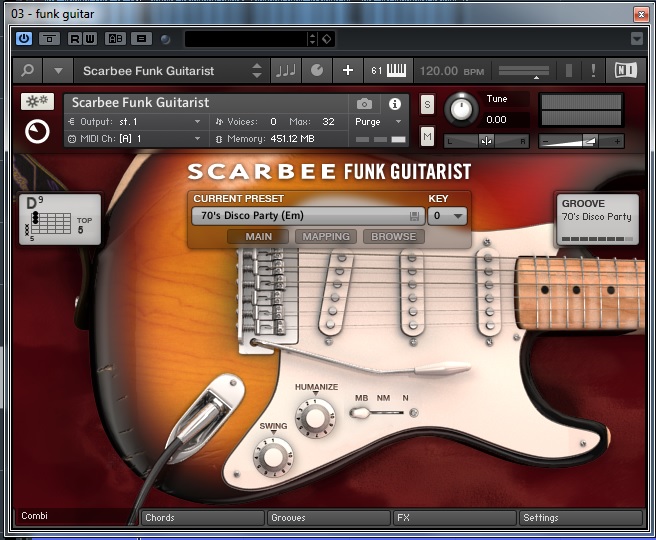
Task: Expand the Purge dropdown menu
Action: coord(379,122)
